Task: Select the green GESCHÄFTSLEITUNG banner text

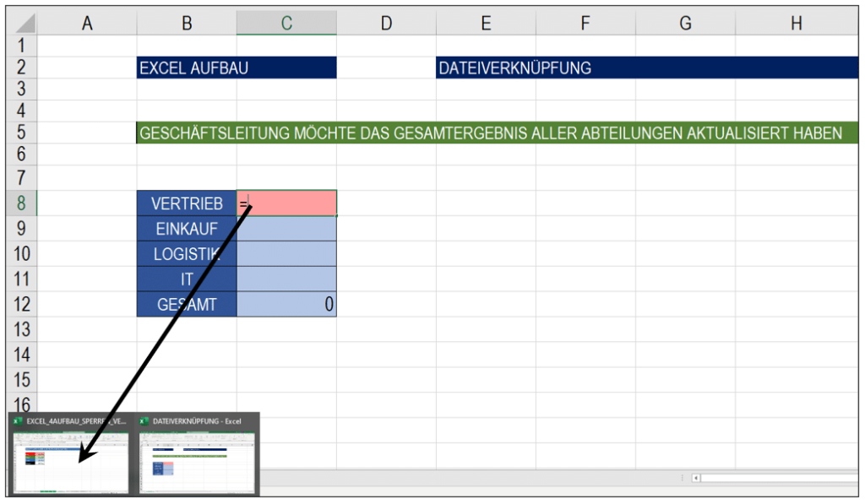Action: pos(491,133)
